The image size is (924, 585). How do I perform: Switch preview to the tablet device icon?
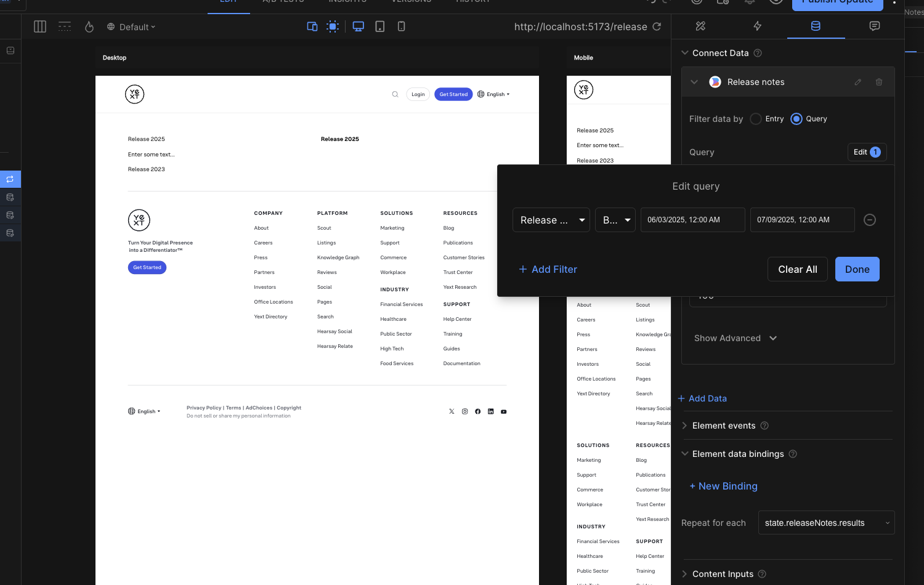pos(380,26)
